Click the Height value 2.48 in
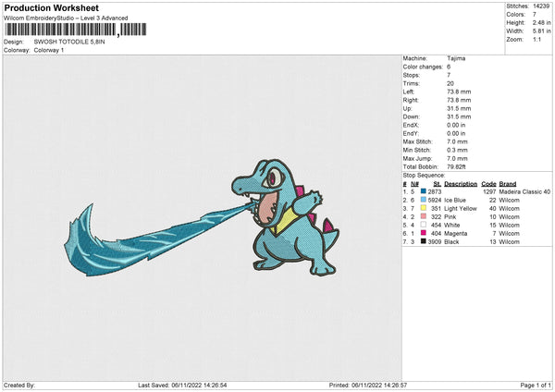This screenshot has height=392, width=555. click(x=542, y=22)
